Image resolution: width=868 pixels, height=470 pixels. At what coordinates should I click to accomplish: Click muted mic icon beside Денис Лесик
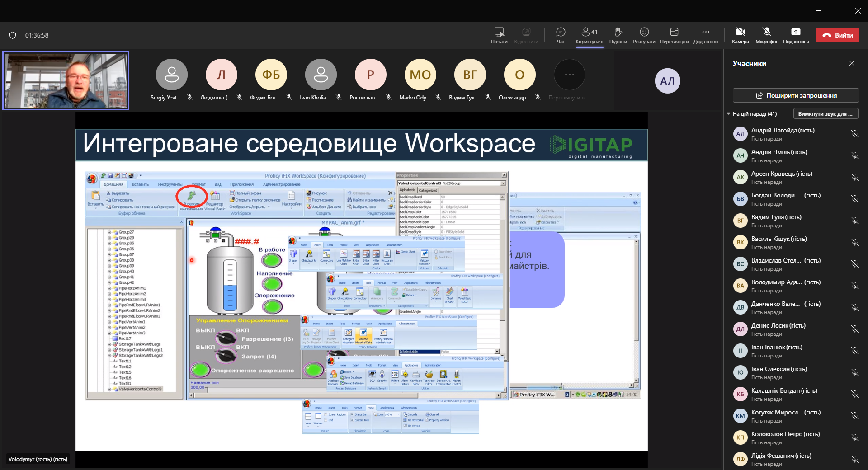[x=854, y=329]
